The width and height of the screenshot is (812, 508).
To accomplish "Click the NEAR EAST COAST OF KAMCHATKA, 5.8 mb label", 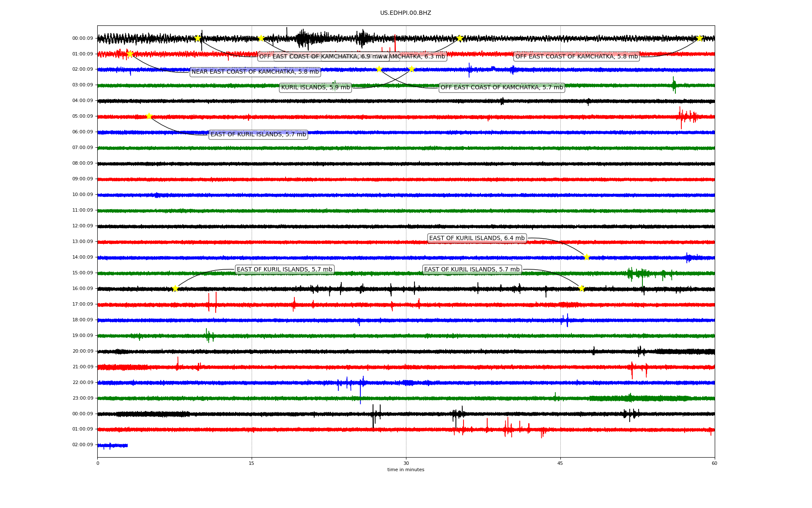I will [255, 72].
